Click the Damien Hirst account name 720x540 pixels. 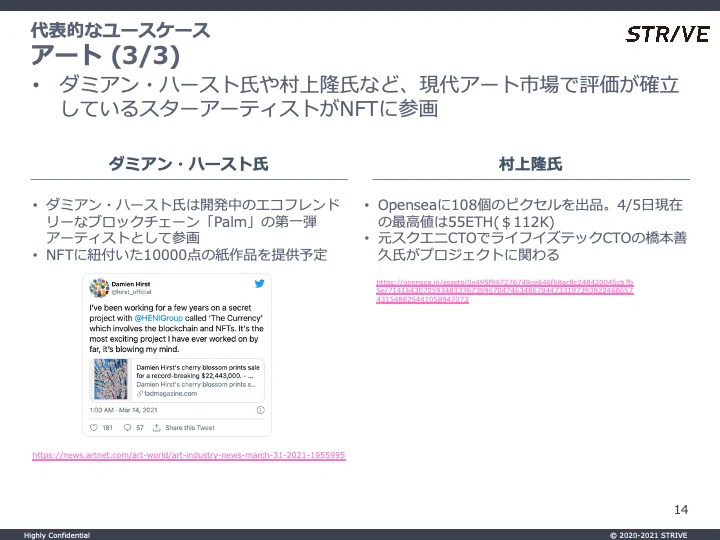pyautogui.click(x=131, y=284)
